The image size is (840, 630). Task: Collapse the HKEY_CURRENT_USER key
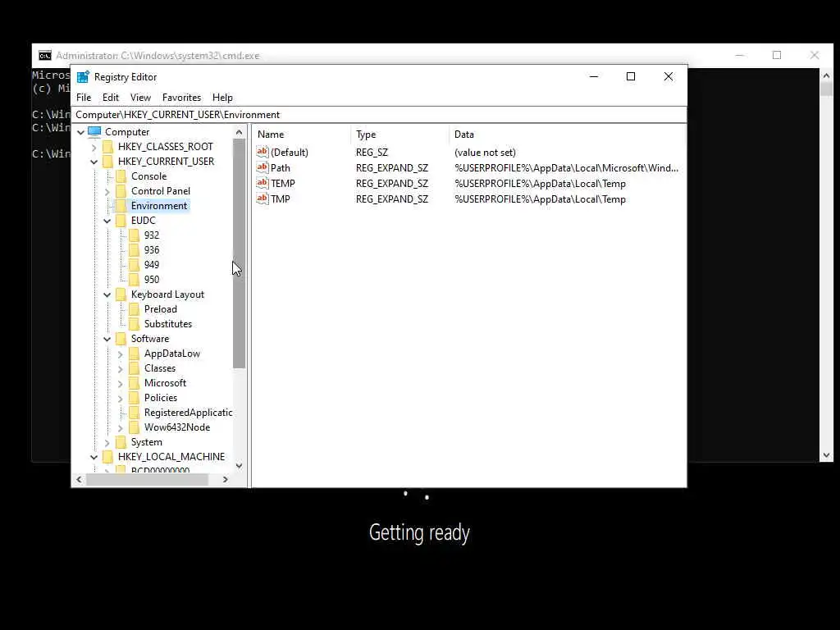(94, 162)
